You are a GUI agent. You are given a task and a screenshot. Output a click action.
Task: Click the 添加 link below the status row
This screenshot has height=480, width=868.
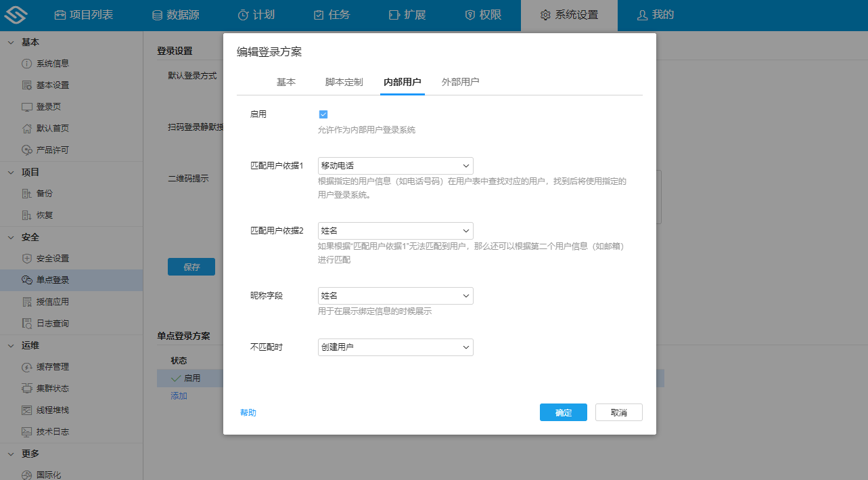click(179, 395)
